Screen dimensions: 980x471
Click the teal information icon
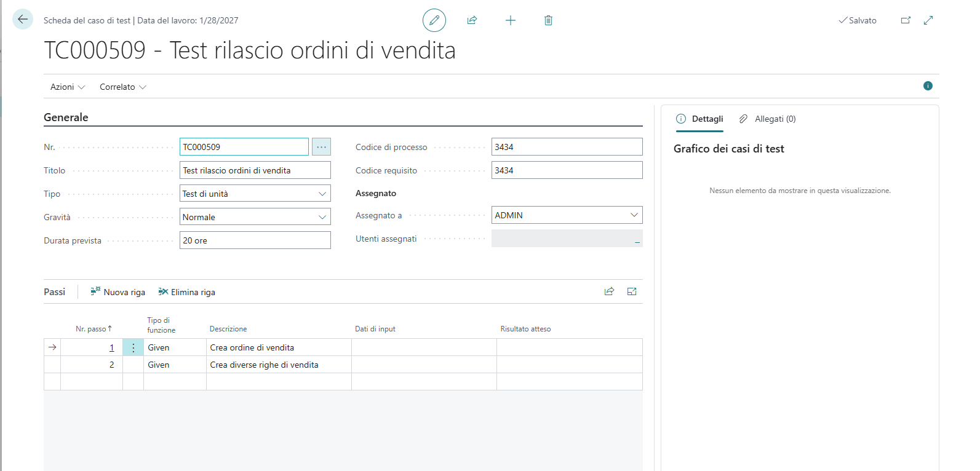pos(928,86)
